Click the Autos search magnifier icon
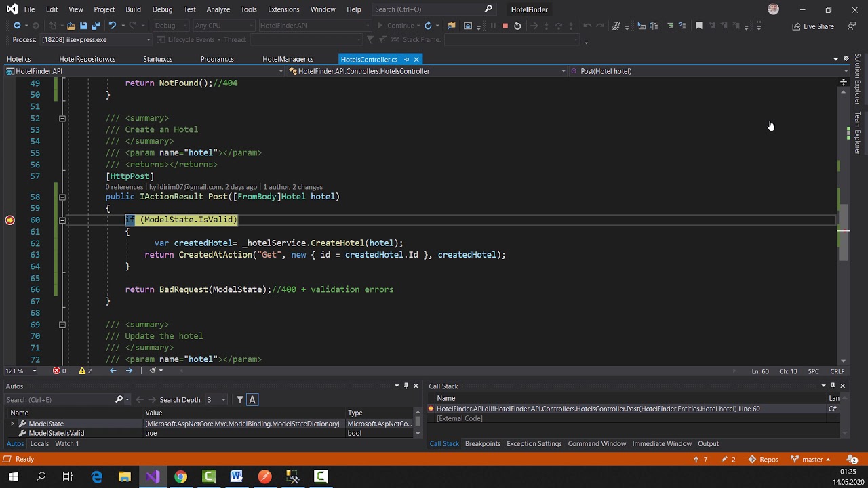 point(119,400)
